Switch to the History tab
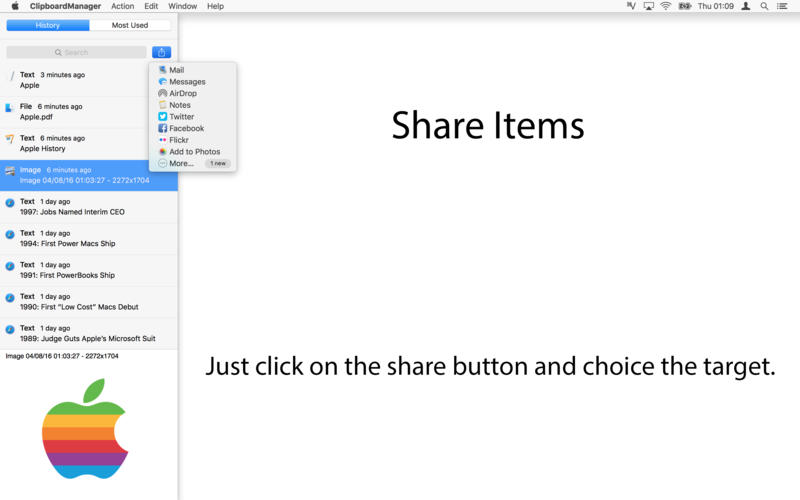The width and height of the screenshot is (800, 500). coord(47,25)
